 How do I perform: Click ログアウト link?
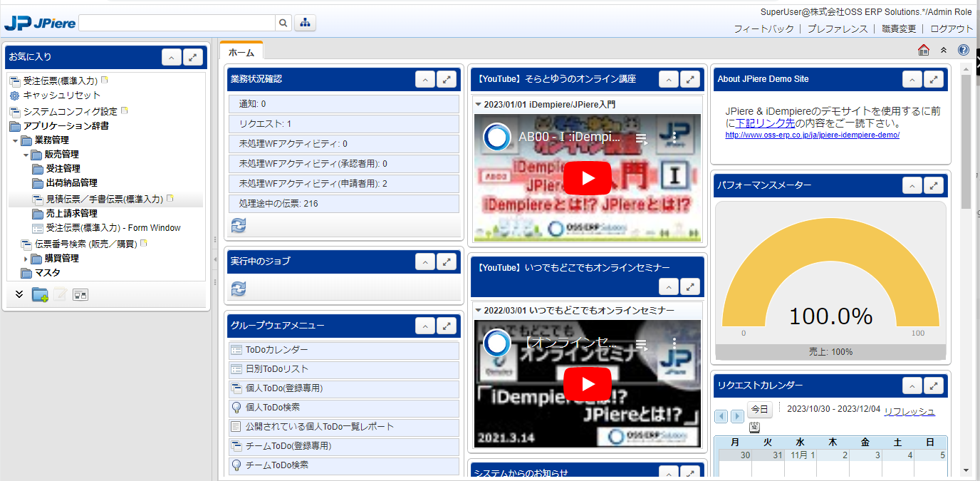952,29
